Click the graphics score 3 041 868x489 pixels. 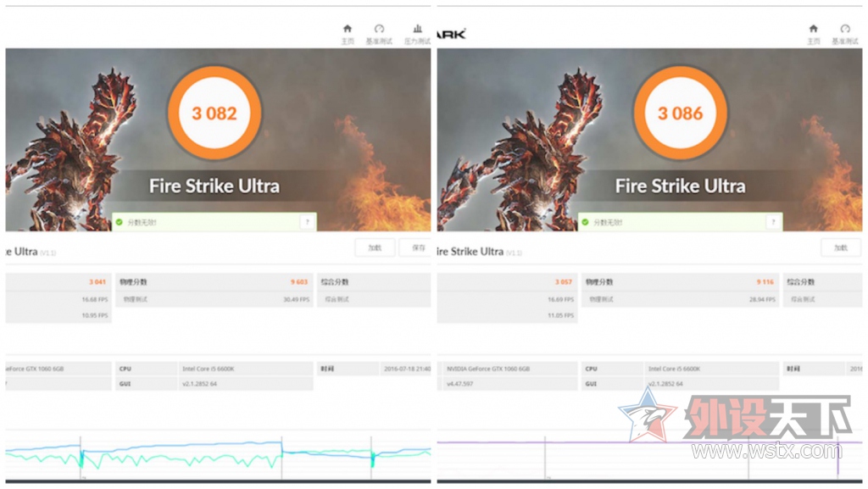[x=97, y=282]
